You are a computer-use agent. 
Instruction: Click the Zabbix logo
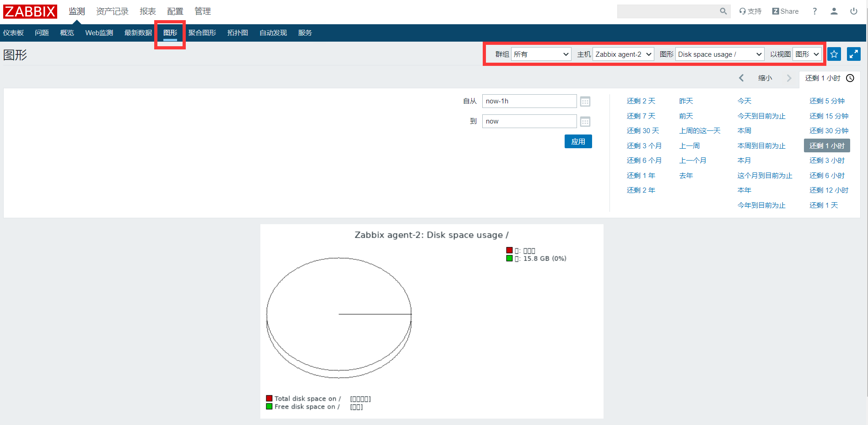pyautogui.click(x=30, y=11)
